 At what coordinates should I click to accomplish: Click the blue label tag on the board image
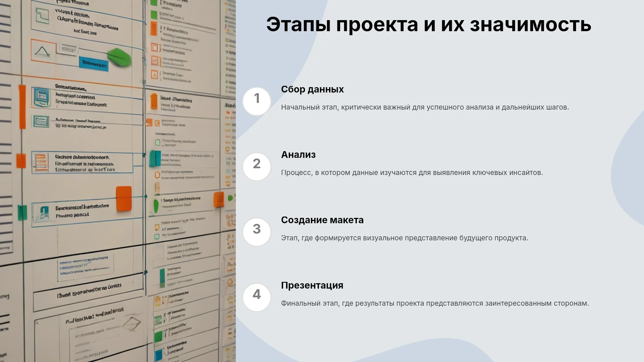pos(94,64)
